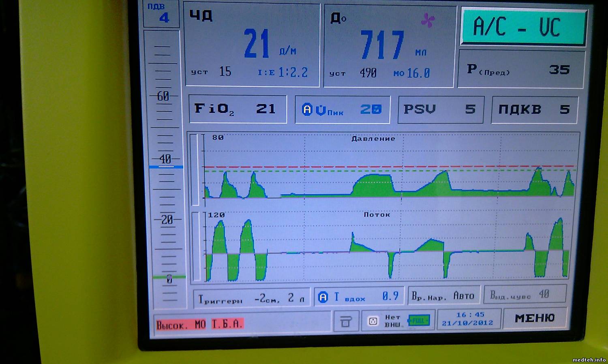Click the P (Пред) 35 pressure limit
Screen dimensions: 608x364
pos(521,70)
